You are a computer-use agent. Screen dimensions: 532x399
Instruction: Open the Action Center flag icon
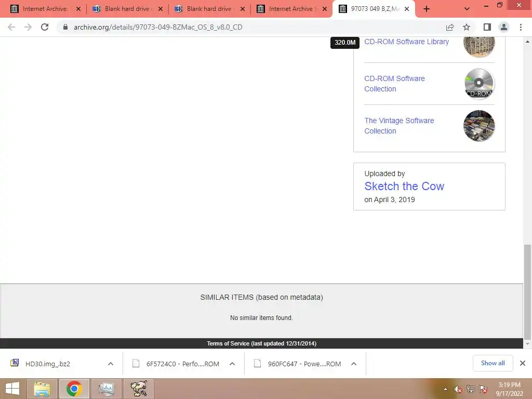[x=483, y=389]
